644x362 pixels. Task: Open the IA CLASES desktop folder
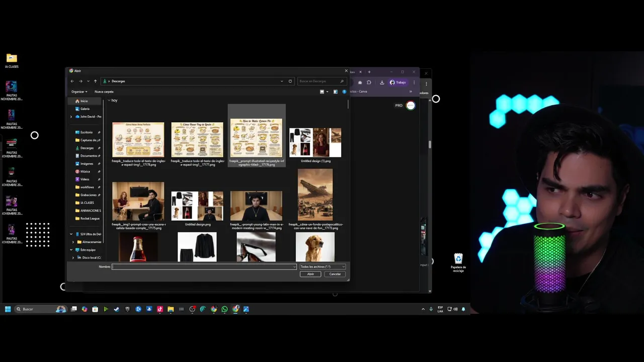pos(12,61)
